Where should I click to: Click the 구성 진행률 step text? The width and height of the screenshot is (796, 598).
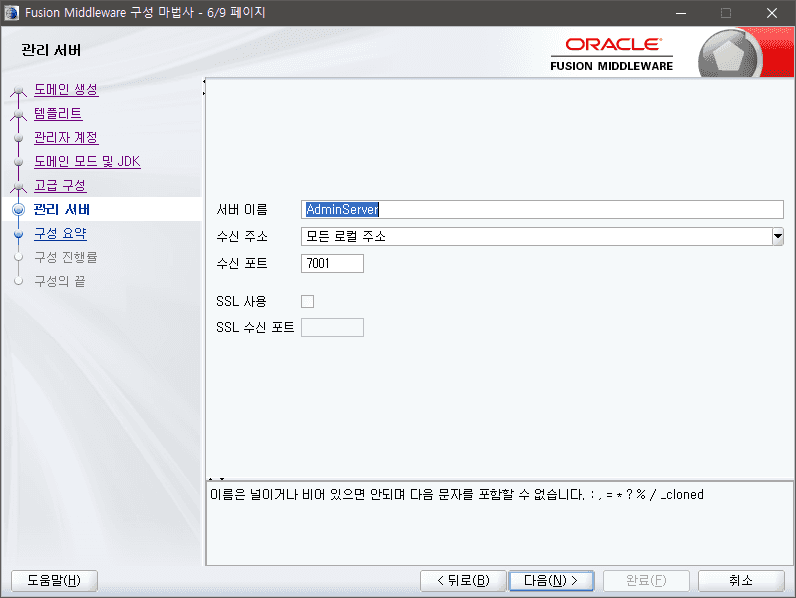click(x=66, y=257)
